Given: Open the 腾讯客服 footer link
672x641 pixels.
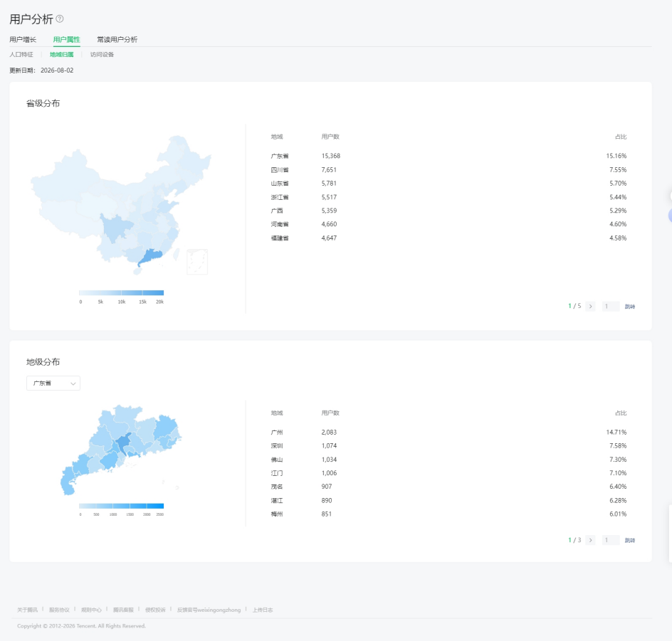Looking at the screenshot, I should (x=123, y=610).
